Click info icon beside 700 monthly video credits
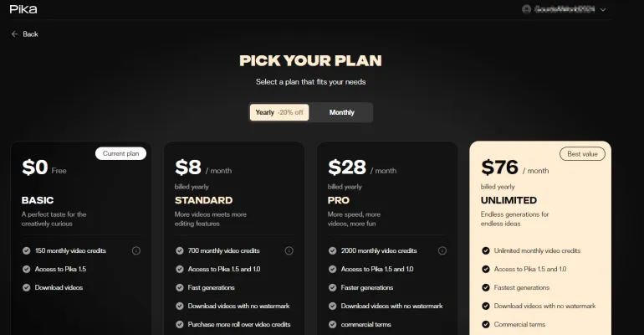The image size is (644, 335). [289, 250]
